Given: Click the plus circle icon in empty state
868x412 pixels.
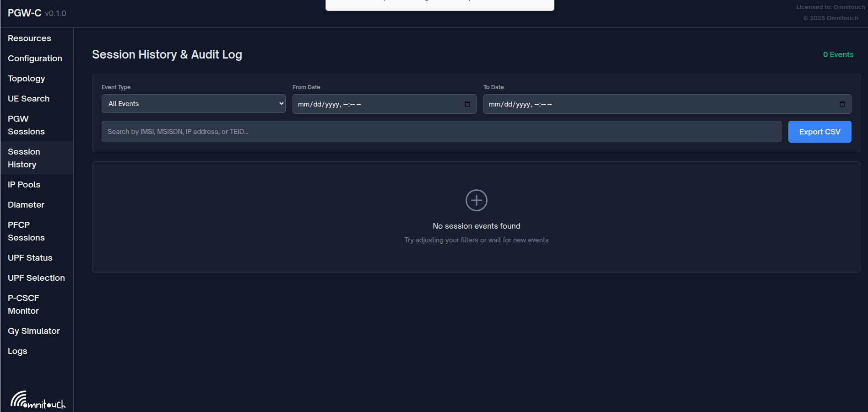Looking at the screenshot, I should pyautogui.click(x=476, y=200).
